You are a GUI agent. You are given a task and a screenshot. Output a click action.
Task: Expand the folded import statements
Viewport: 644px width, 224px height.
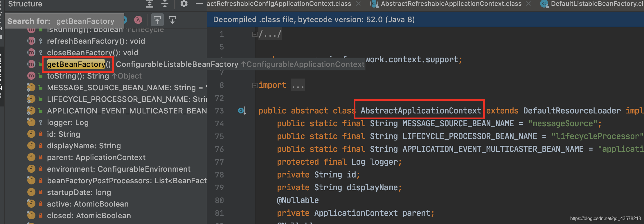point(255,86)
